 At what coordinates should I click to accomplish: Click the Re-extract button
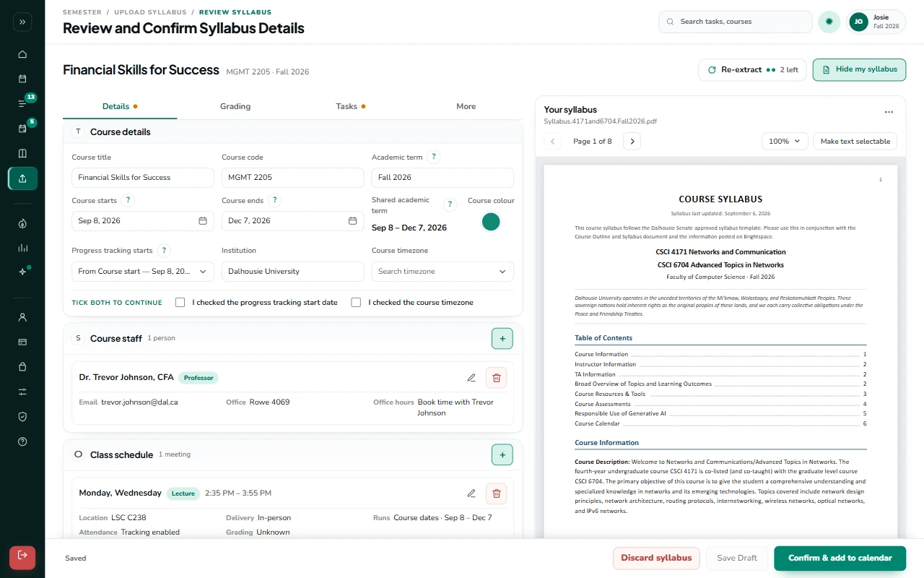tap(753, 69)
